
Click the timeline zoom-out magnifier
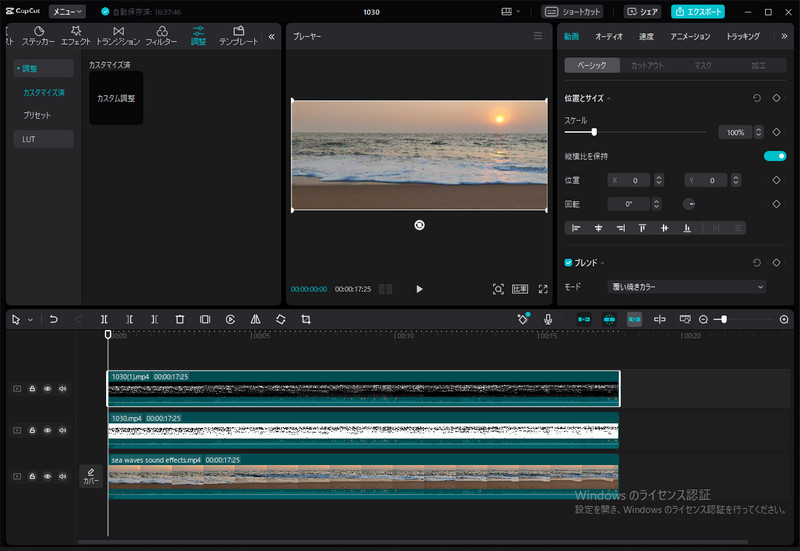click(x=704, y=319)
